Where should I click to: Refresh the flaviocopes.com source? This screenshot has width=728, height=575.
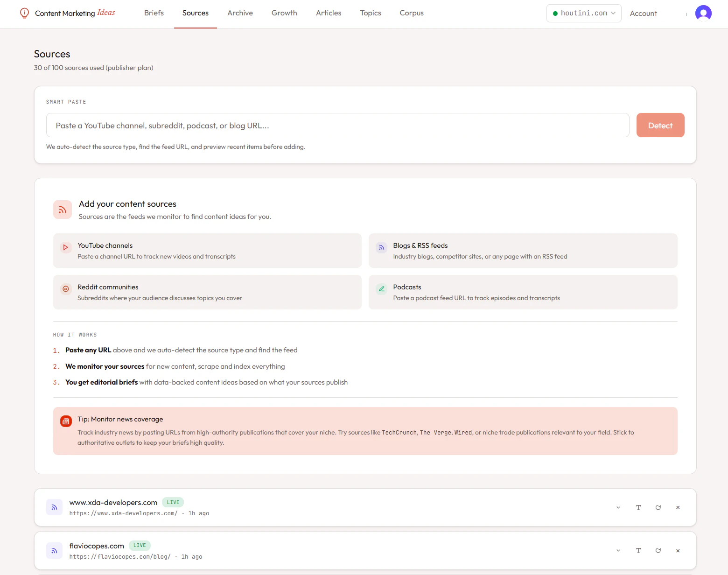click(658, 550)
